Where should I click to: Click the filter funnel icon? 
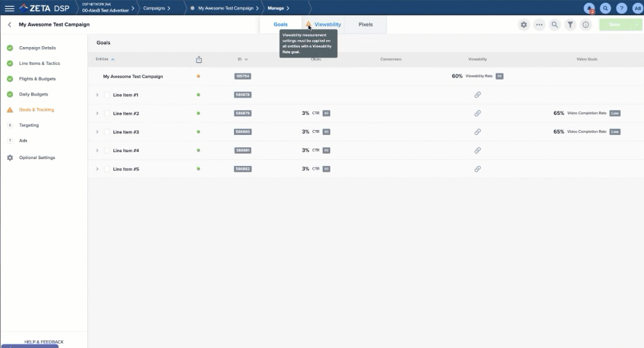click(570, 25)
